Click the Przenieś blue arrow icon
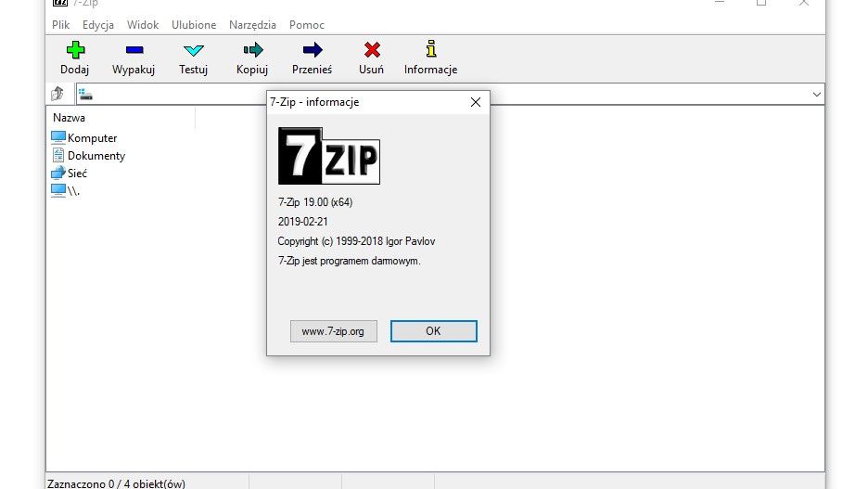868x489 pixels. (x=313, y=50)
